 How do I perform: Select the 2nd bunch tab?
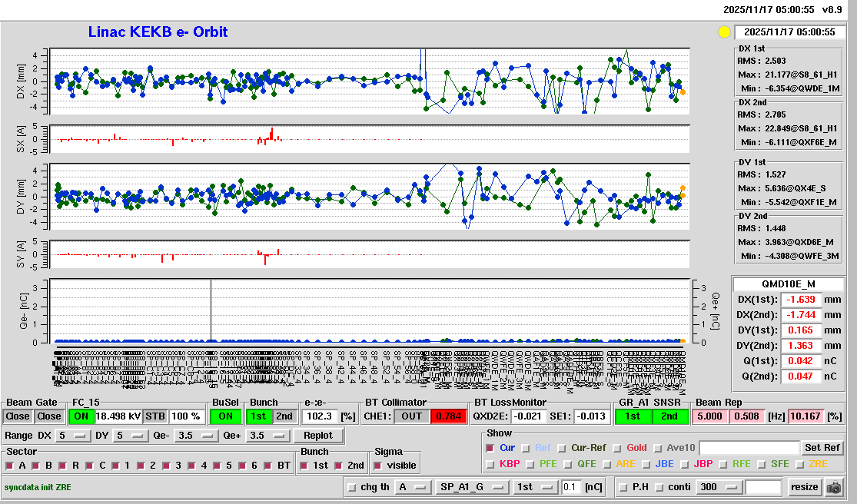(284, 416)
